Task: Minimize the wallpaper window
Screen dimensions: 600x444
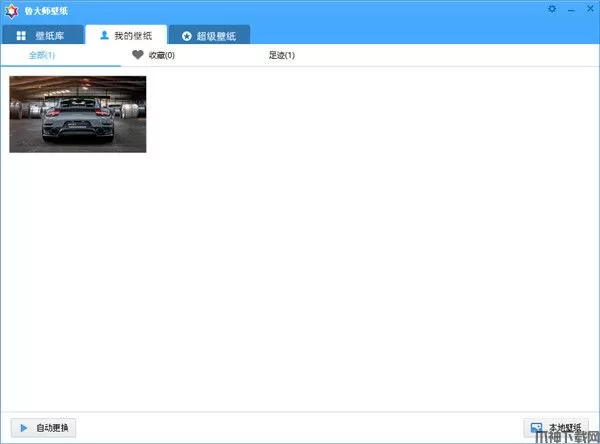Action: tap(570, 9)
